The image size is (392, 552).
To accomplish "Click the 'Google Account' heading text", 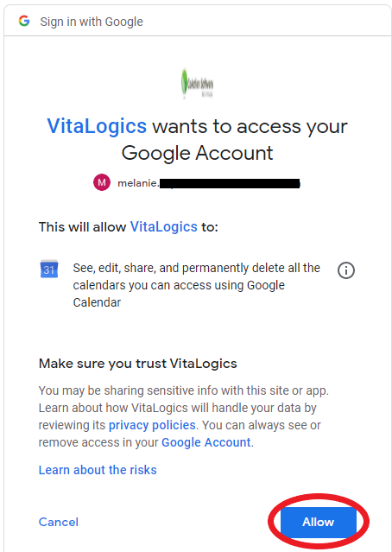I will pyautogui.click(x=197, y=153).
